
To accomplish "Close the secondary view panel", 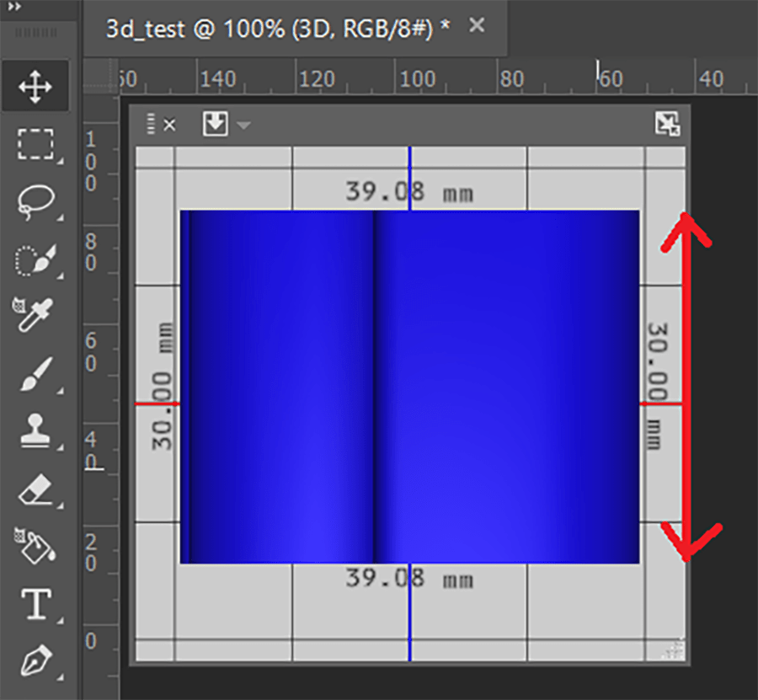I will click(169, 126).
